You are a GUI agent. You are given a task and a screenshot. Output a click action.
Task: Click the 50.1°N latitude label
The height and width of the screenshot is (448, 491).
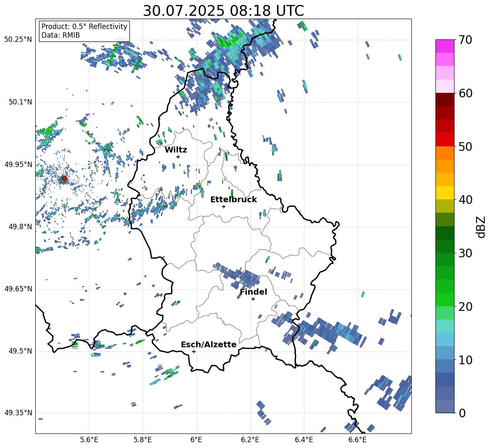click(20, 102)
